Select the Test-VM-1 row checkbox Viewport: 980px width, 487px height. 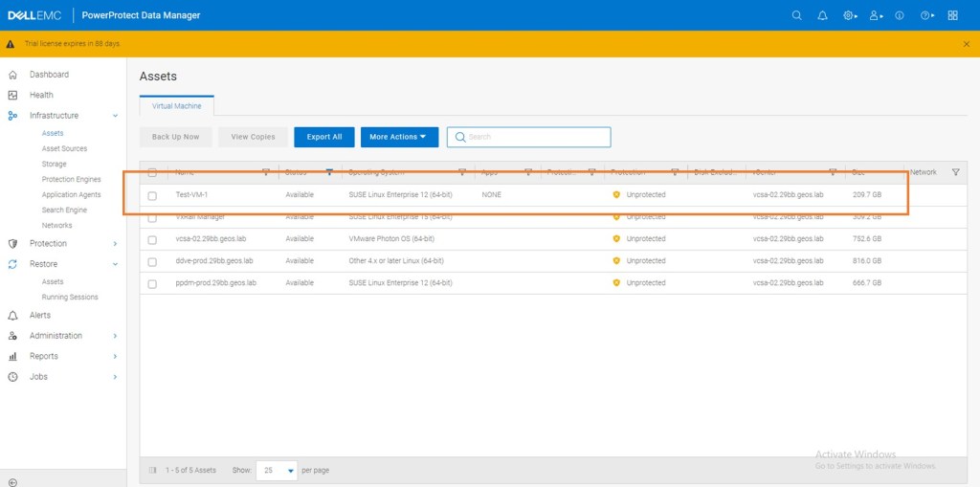[152, 195]
